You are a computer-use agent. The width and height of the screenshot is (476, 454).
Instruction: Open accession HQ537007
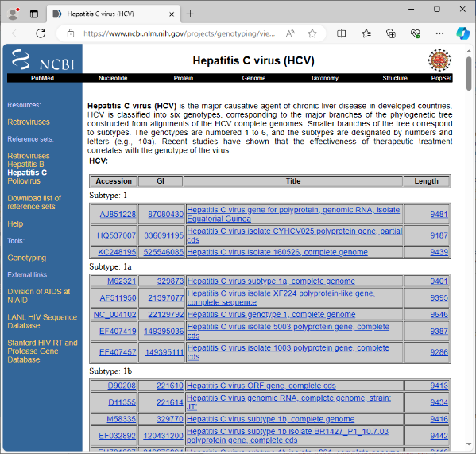116,235
